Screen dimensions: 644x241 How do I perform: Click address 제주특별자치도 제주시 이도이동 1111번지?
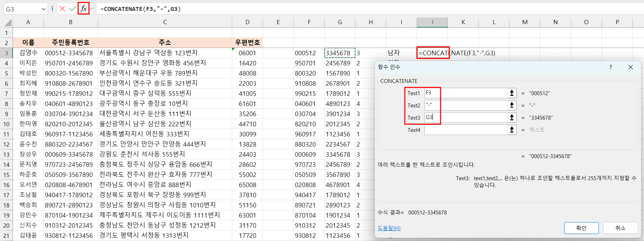click(x=165, y=215)
